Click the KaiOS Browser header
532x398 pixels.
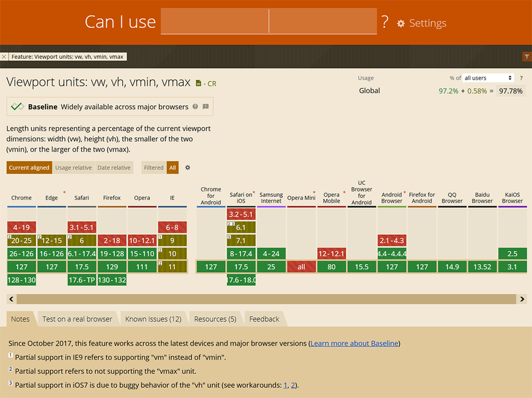pos(512,197)
